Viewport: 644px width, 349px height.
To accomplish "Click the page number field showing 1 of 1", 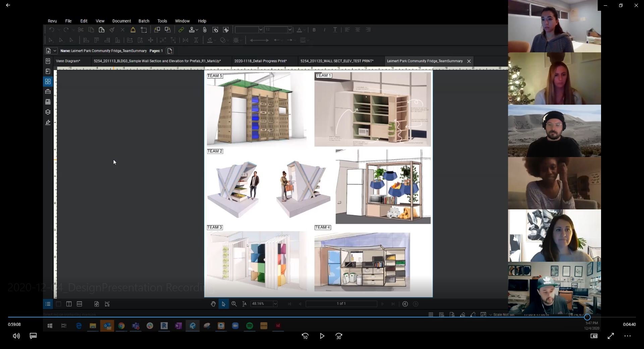I will pyautogui.click(x=341, y=304).
